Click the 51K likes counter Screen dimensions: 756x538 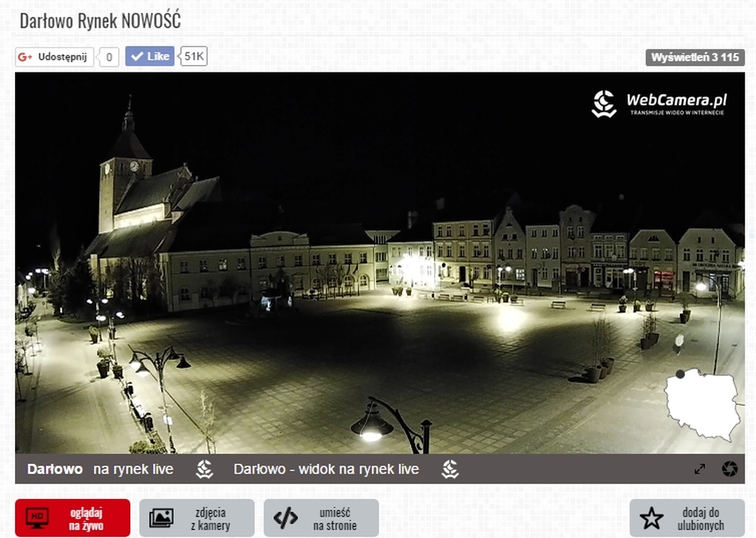(194, 57)
